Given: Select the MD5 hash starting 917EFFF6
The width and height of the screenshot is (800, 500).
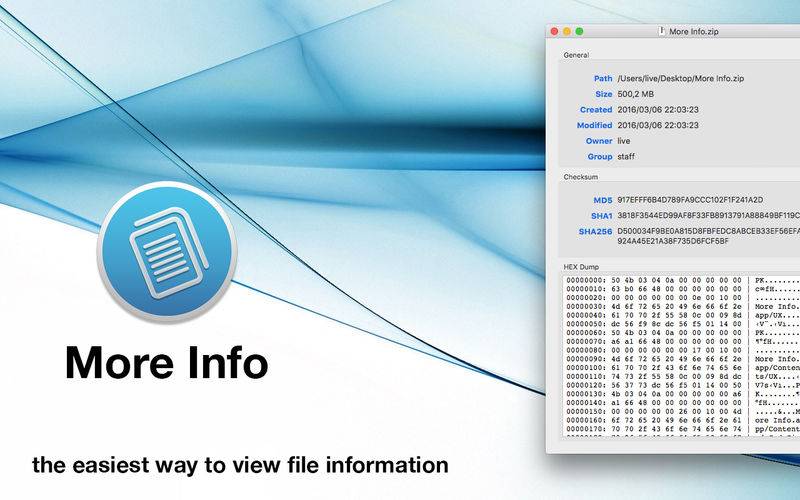Looking at the screenshot, I should click(x=690, y=200).
